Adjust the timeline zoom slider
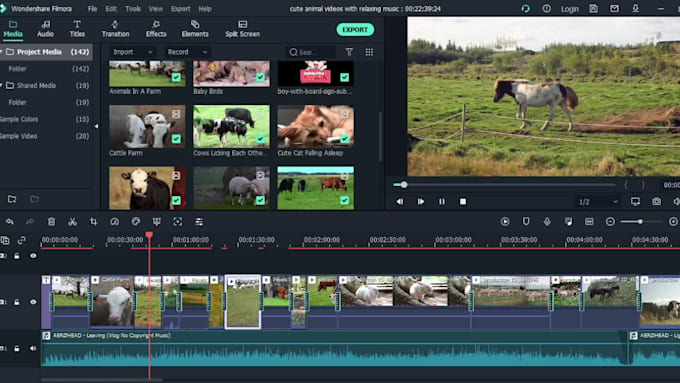The height and width of the screenshot is (383, 680). click(640, 222)
